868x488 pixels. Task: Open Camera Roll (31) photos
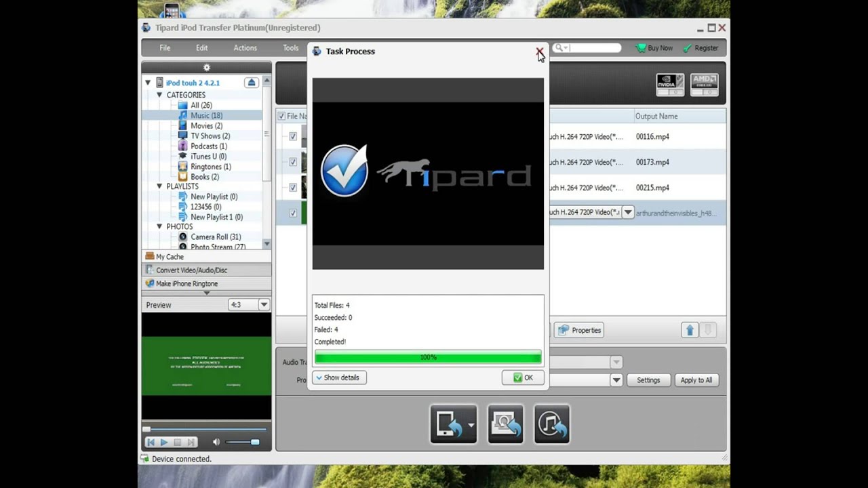click(216, 237)
